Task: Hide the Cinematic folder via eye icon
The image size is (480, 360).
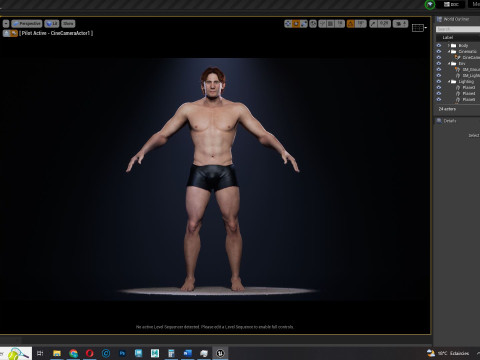Action: 439,51
